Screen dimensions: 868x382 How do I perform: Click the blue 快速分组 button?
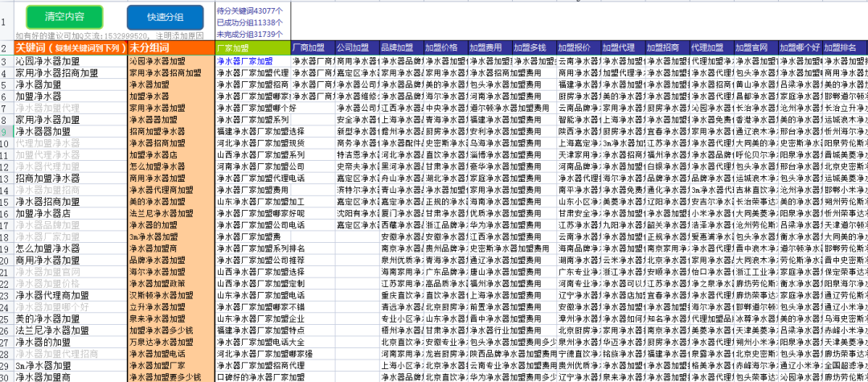point(165,17)
